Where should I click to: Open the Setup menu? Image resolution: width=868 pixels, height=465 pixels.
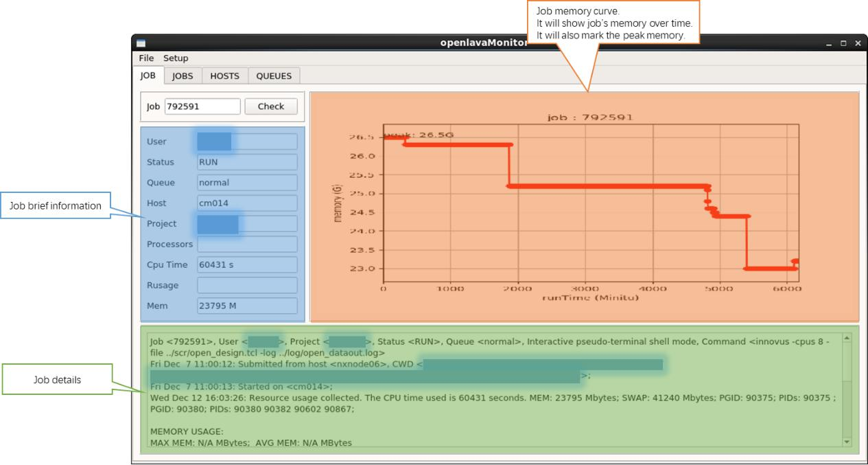click(x=175, y=58)
